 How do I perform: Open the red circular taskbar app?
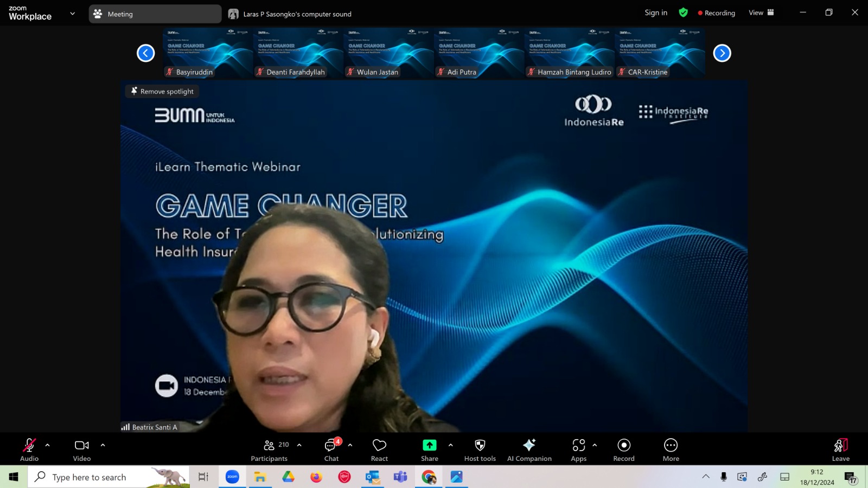(344, 477)
